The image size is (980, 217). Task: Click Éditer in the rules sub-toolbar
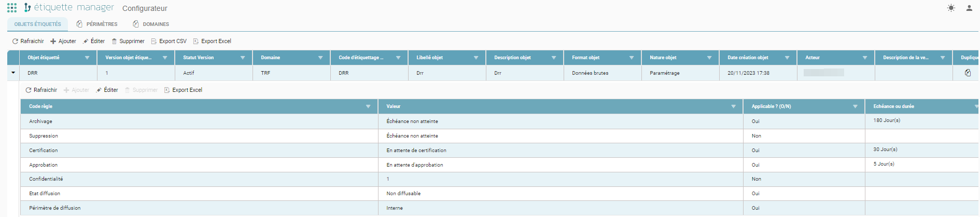[107, 90]
